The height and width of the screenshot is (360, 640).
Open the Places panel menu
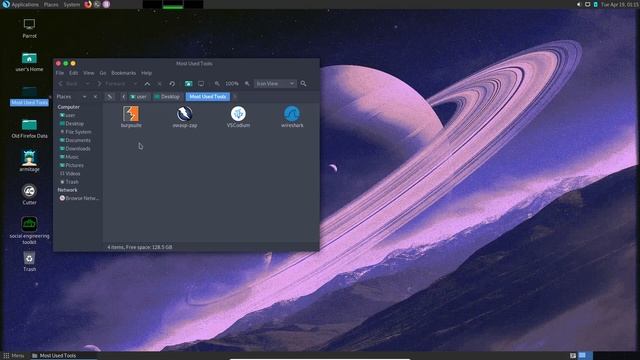click(51, 4)
